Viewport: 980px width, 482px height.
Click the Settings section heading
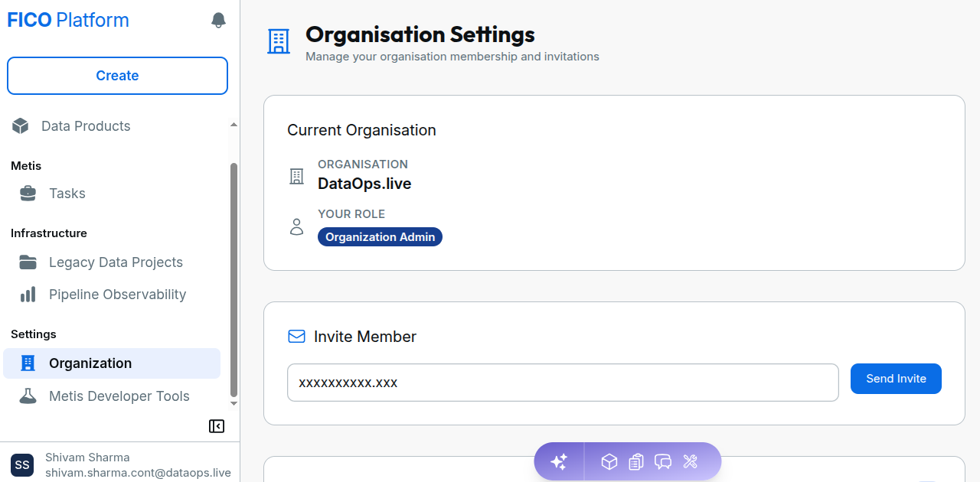pos(34,334)
